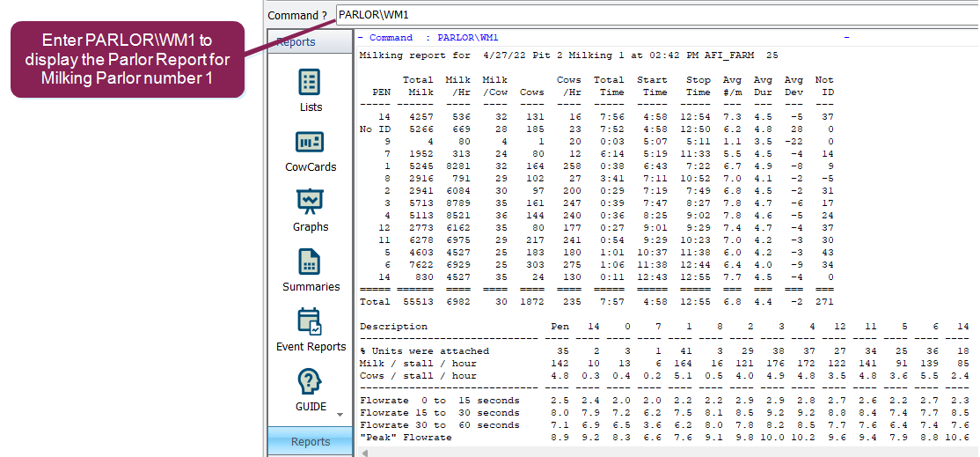Select the 6982 milk per hour total
The image size is (980, 457).
[458, 301]
